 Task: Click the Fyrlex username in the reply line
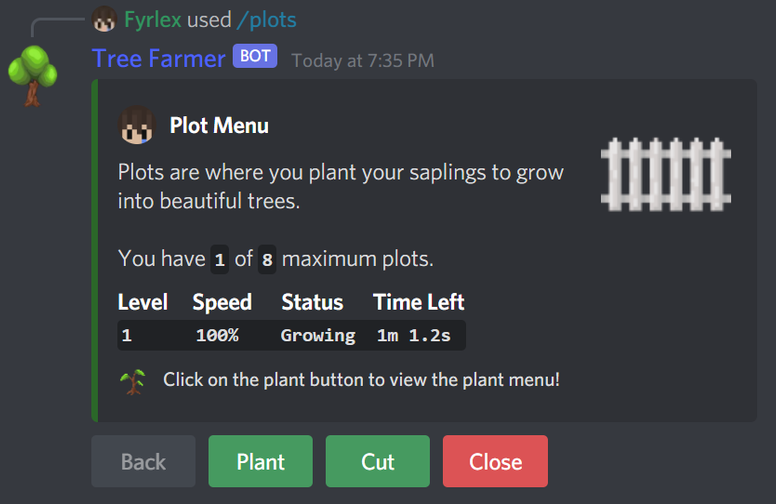pos(152,20)
